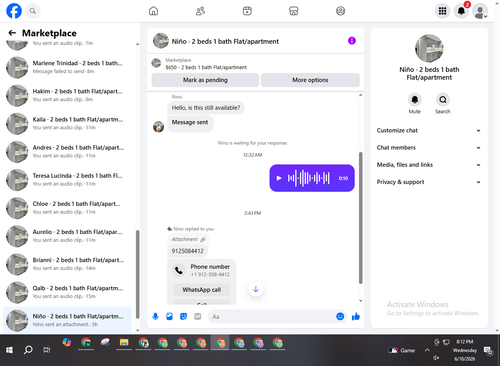Go to the Home feed tab
Viewport: 500px width, 366px height.
point(153,11)
